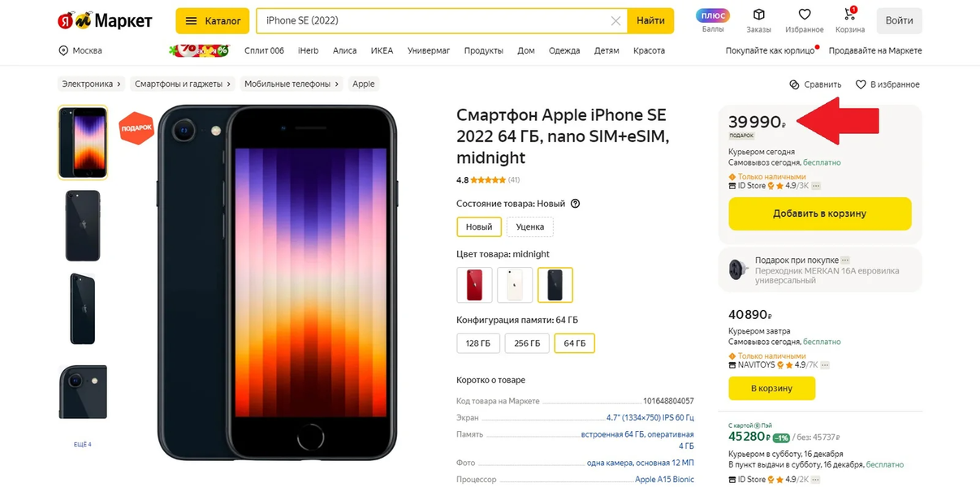Open the orders (Заказы) box icon

click(x=758, y=16)
